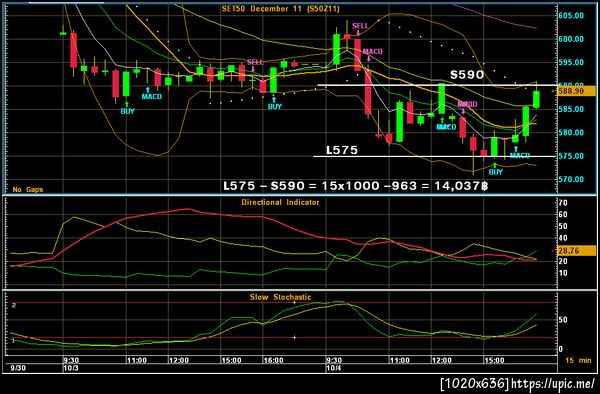Click the 0 level on Slow Stochastic axis
The height and width of the screenshot is (394, 600).
[561, 348]
